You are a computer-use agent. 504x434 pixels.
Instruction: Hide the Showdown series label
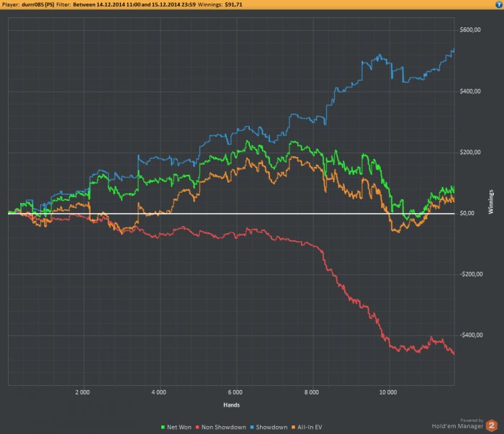tap(271, 428)
